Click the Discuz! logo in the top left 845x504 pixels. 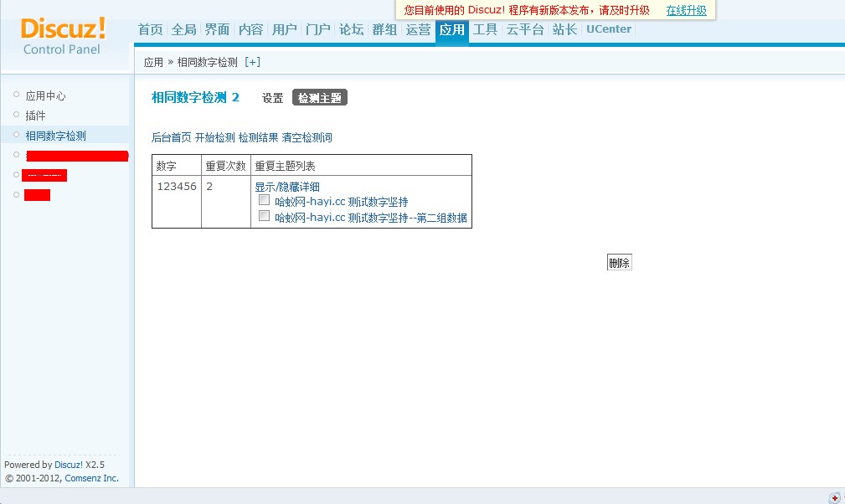point(62,28)
